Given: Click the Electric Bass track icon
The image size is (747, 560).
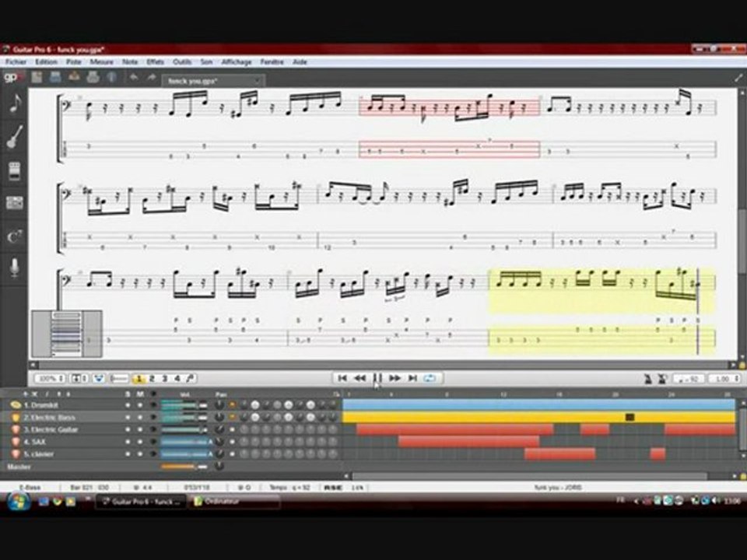Looking at the screenshot, I should pyautogui.click(x=16, y=418).
